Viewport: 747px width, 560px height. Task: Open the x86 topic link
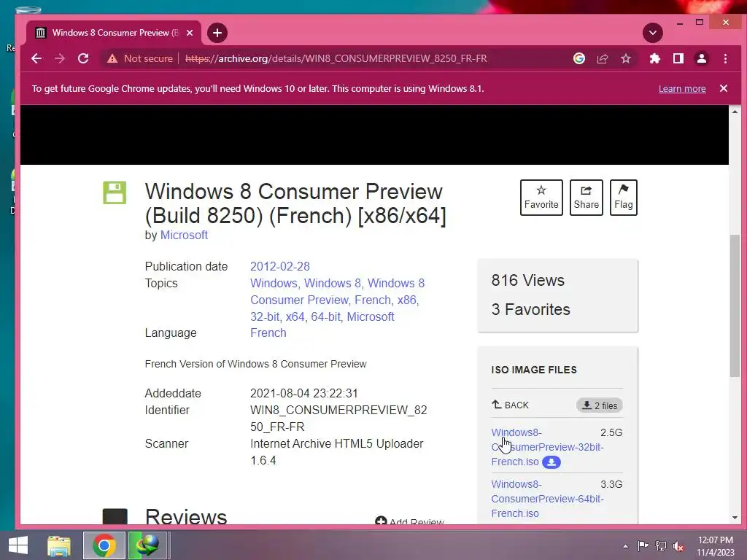pos(407,300)
